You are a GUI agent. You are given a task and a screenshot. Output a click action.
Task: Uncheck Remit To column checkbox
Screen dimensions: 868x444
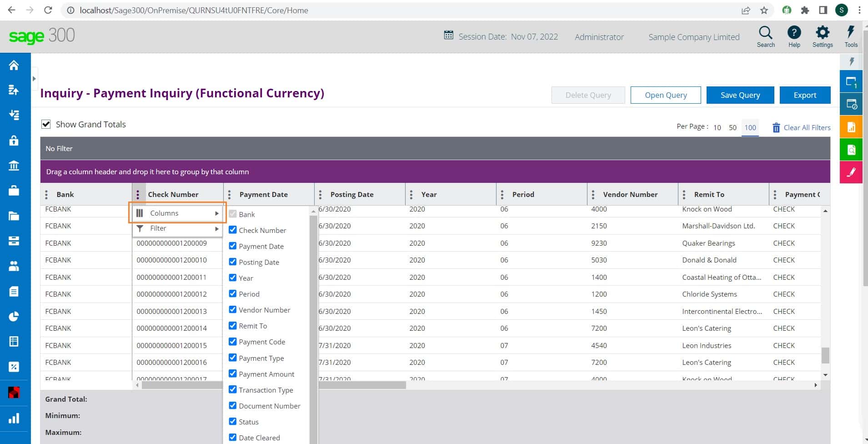[232, 325]
